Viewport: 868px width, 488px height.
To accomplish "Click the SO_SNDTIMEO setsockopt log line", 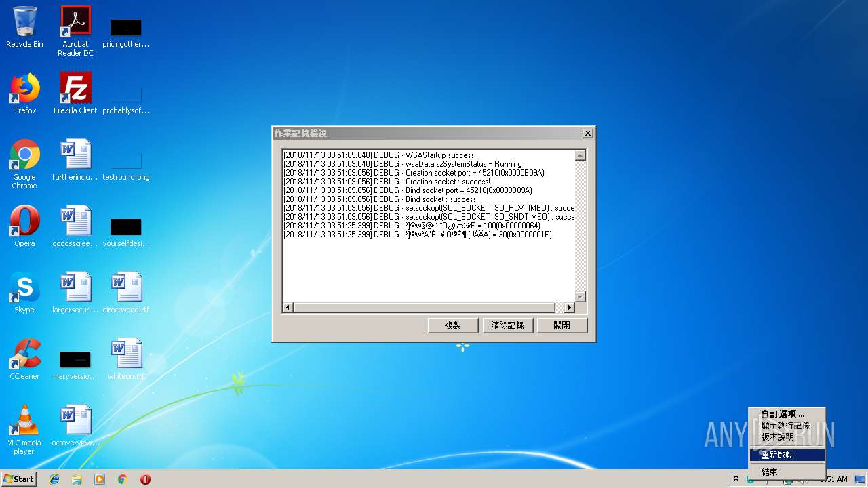I will [x=429, y=217].
